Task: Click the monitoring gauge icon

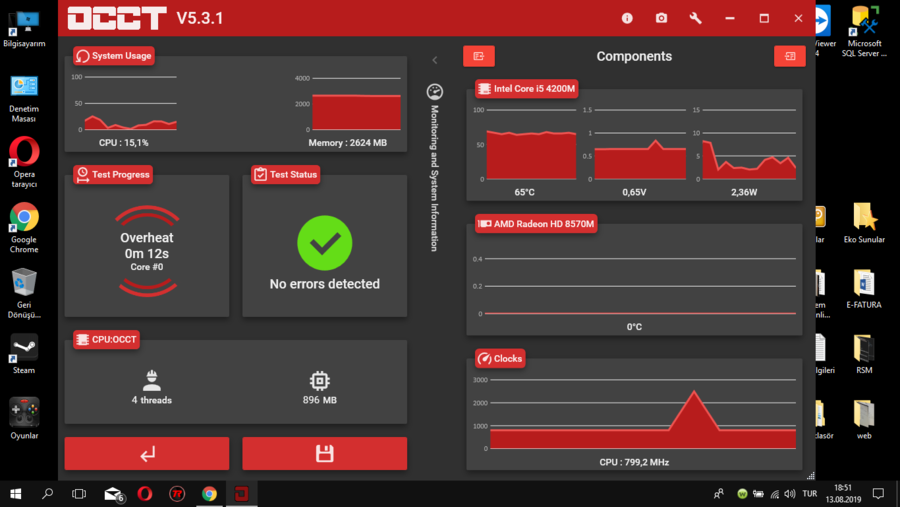Action: (435, 92)
